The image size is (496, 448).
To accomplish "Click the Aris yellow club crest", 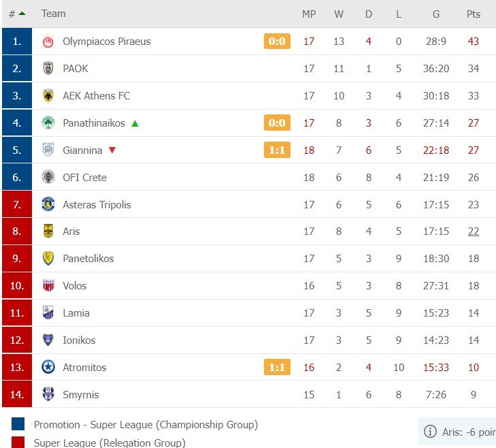I will tap(48, 231).
